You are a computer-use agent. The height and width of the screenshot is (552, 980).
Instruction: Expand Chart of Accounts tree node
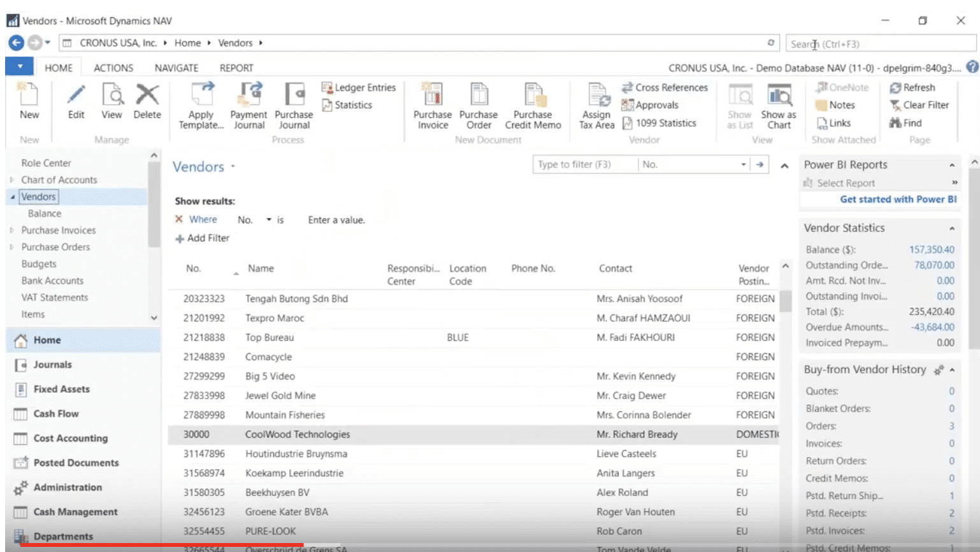[11, 180]
